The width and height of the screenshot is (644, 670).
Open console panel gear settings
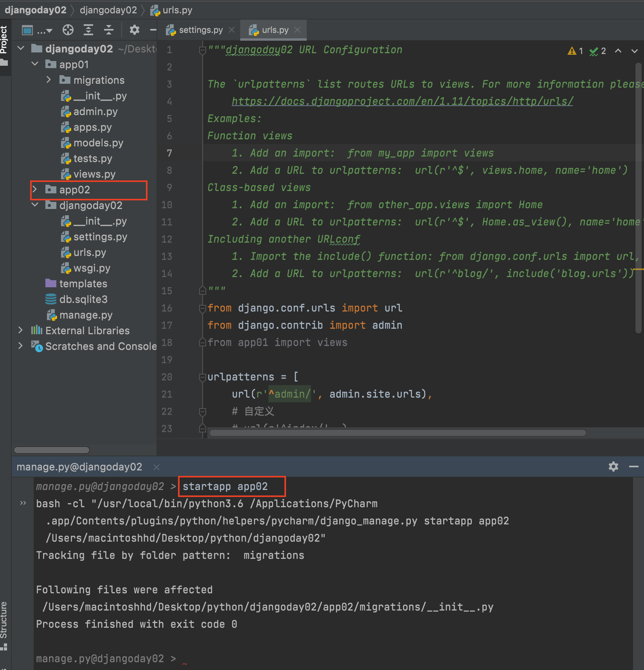613,466
